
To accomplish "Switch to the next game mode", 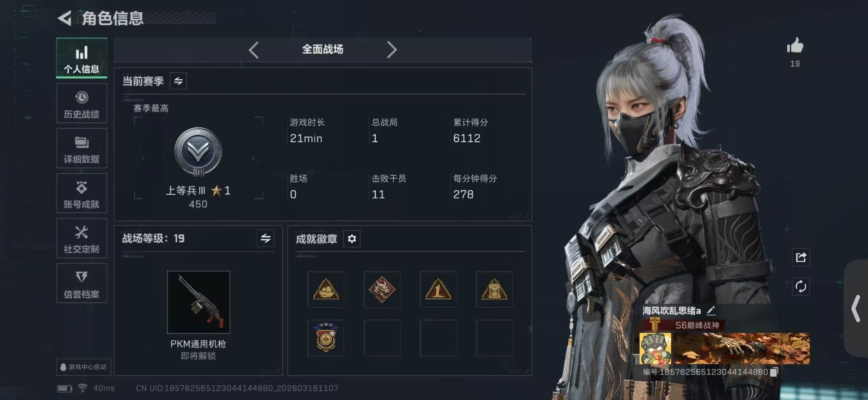I will pyautogui.click(x=392, y=50).
